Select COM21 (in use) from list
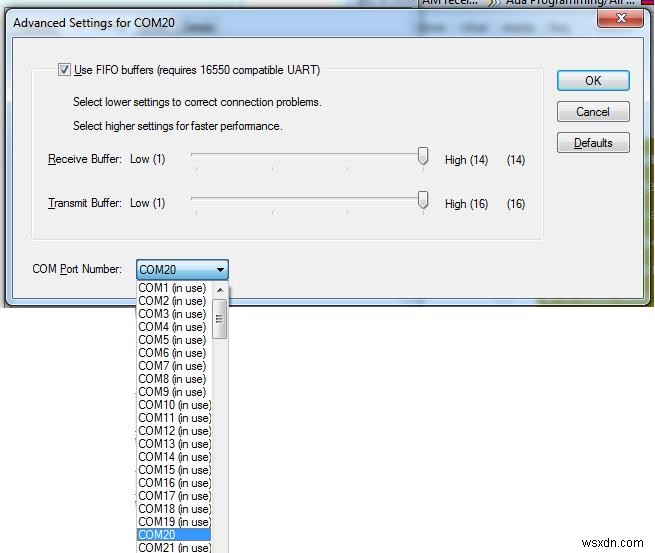Viewport: 655px width, 553px height. point(174,547)
